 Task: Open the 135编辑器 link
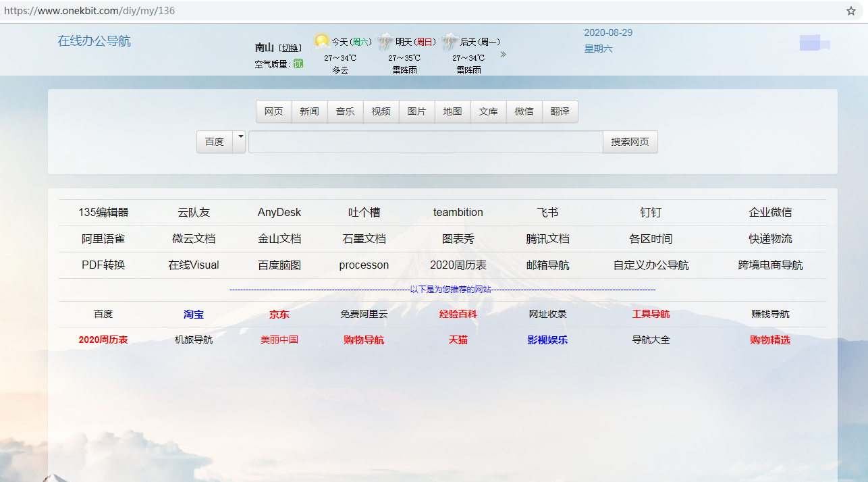tap(103, 213)
